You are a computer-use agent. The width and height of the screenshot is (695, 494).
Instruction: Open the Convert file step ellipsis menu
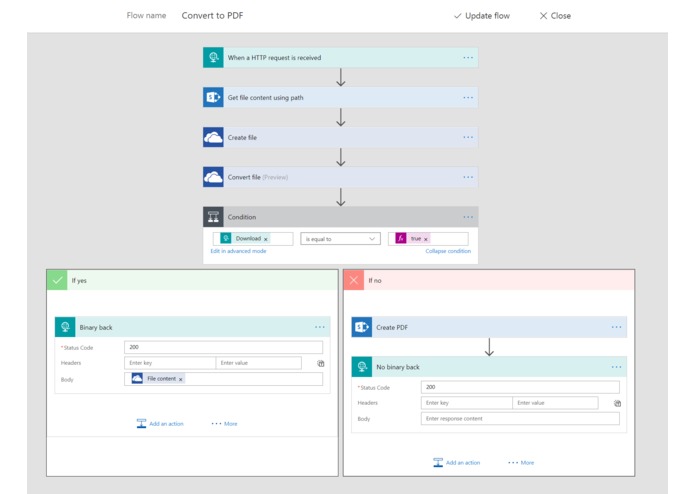468,177
